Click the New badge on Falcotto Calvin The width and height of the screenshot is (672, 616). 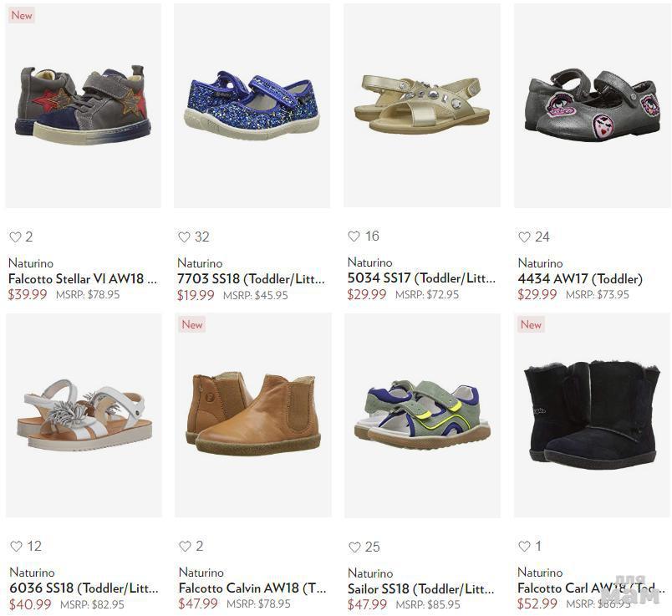(x=192, y=324)
